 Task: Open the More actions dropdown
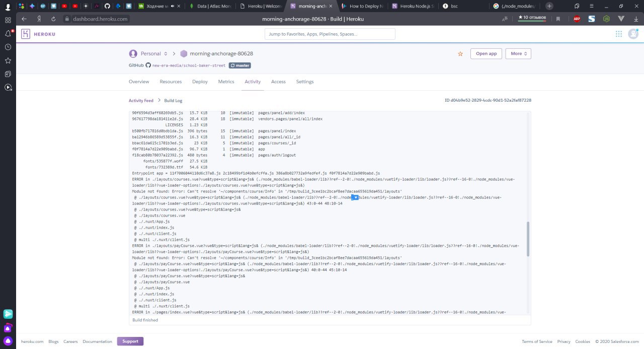pos(519,53)
